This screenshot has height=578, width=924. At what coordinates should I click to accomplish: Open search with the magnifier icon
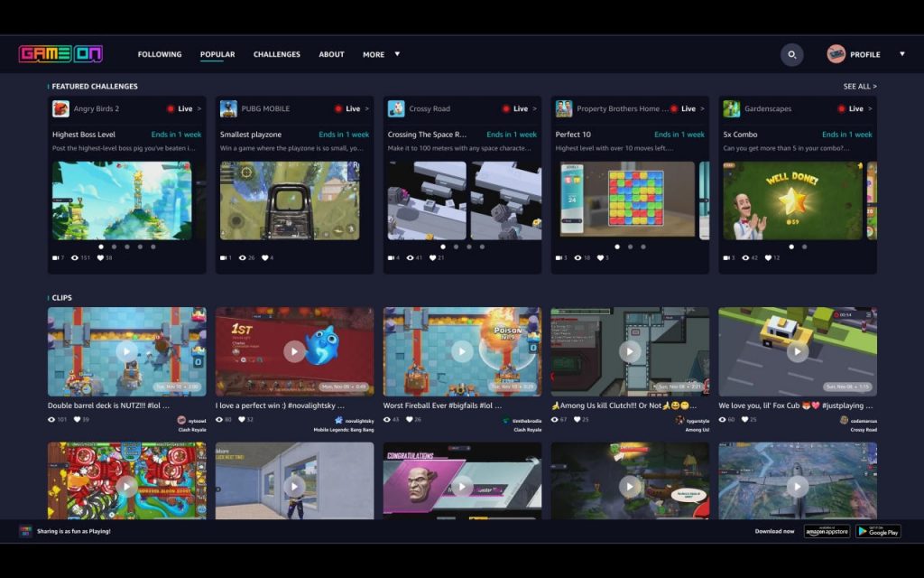pos(791,54)
